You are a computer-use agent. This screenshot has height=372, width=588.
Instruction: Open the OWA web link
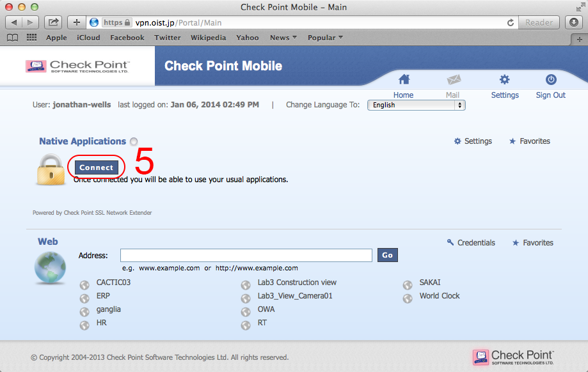[x=266, y=309]
